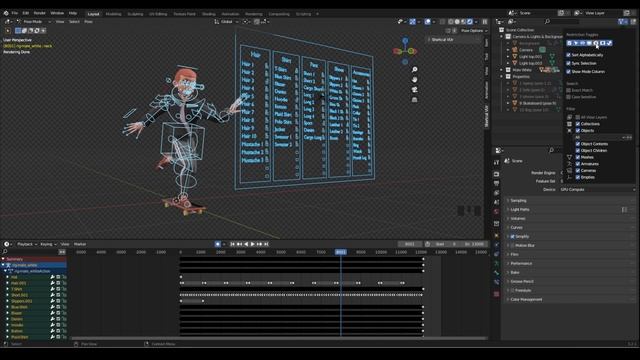The width and height of the screenshot is (640, 360).
Task: Select Light top.001 in the outliner
Action: click(x=531, y=57)
